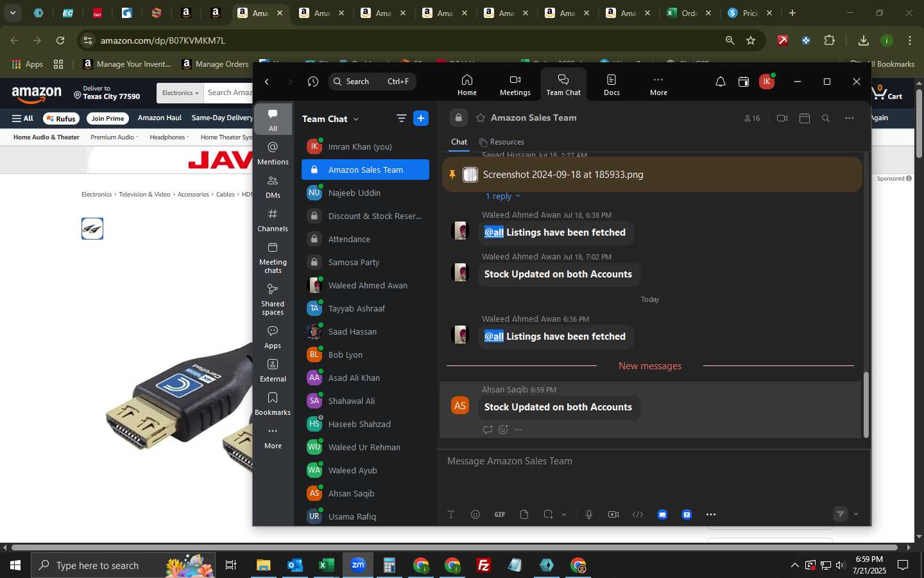Open IK profile avatar menu
The image size is (924, 578).
[766, 82]
